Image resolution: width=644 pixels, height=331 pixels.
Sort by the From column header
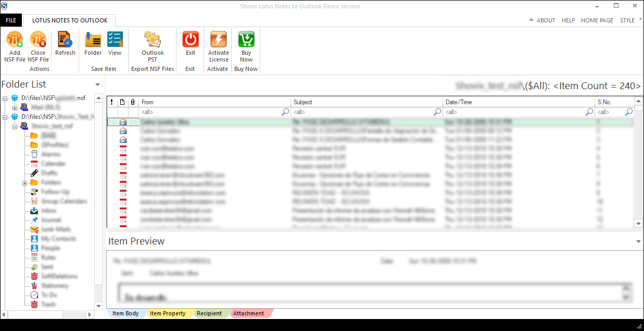[214, 102]
